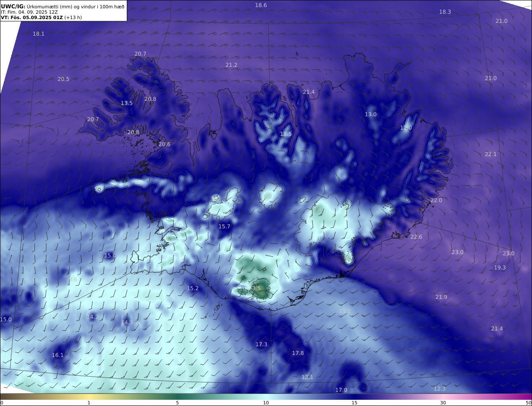Image resolution: width=532 pixels, height=406 pixels.
Task: Click the wind value 11.2 on the map
Action: pyautogui.click(x=345, y=311)
